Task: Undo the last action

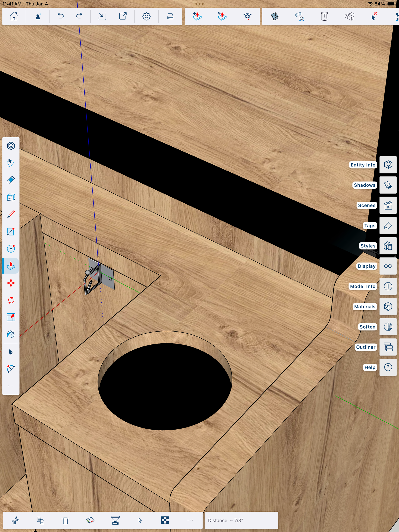Action: (x=60, y=16)
